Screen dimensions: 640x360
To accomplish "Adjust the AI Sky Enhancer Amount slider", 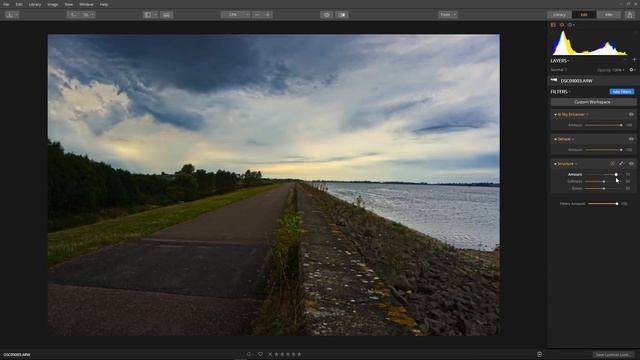I will tap(603, 125).
